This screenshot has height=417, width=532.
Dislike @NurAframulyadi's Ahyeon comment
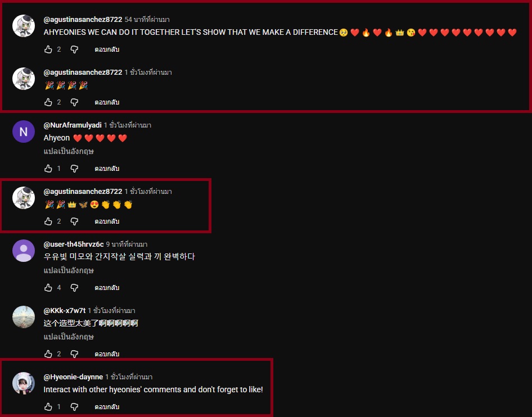tap(74, 169)
